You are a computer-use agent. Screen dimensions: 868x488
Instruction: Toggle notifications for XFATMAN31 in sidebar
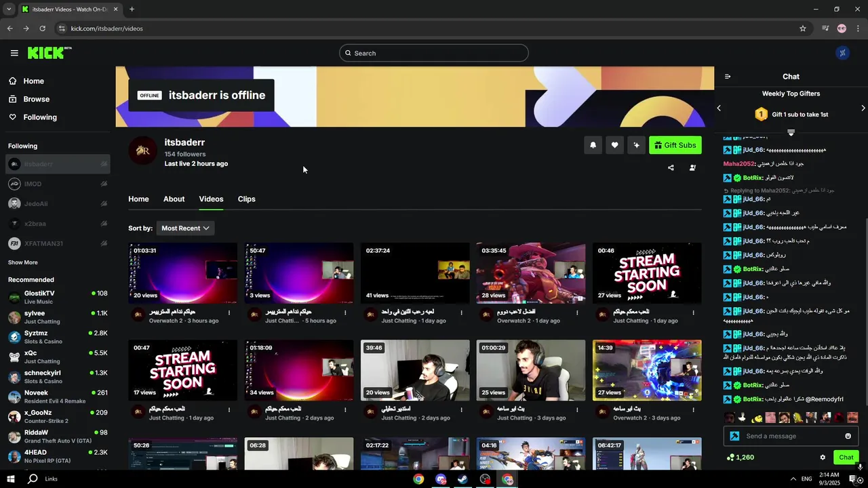(104, 243)
